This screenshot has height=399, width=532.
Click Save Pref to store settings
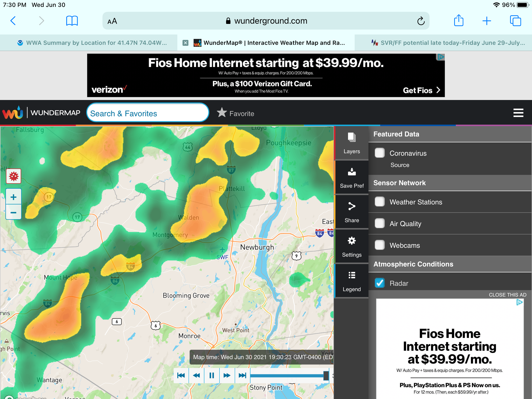coord(352,178)
